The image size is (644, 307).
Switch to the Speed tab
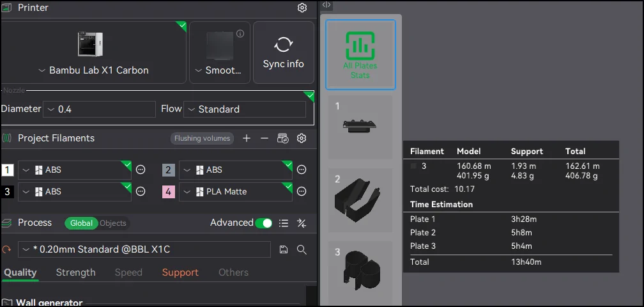[x=128, y=272]
